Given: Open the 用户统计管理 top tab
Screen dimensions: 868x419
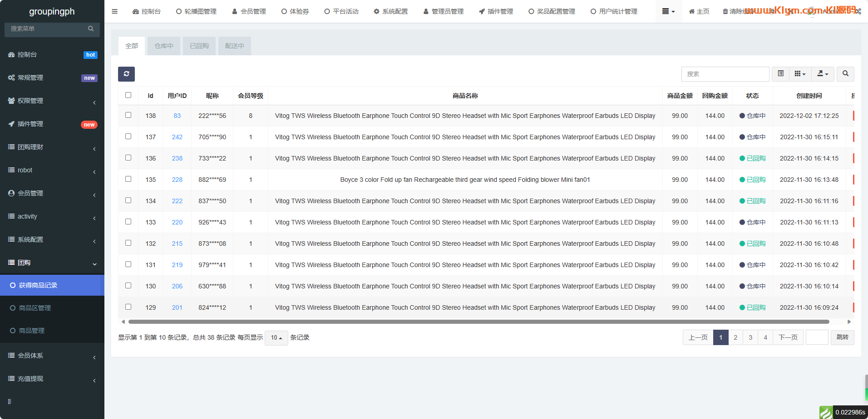Looking at the screenshot, I should pyautogui.click(x=614, y=11).
